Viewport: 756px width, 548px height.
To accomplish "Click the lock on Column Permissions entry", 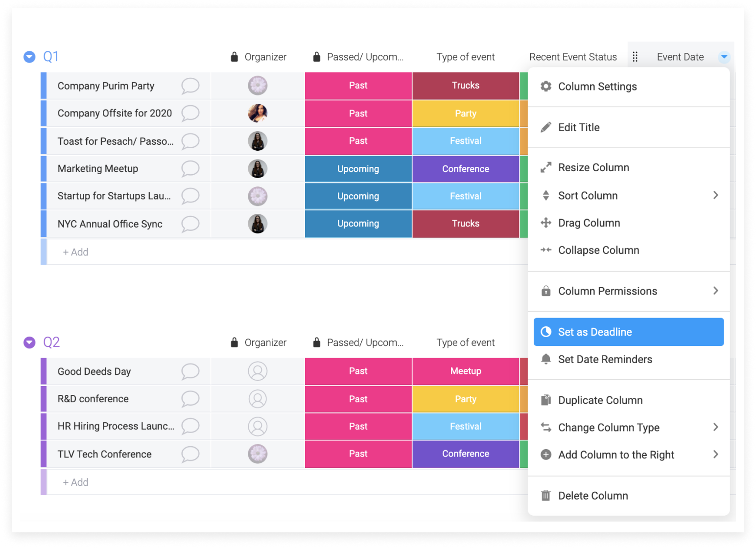I will 545,291.
